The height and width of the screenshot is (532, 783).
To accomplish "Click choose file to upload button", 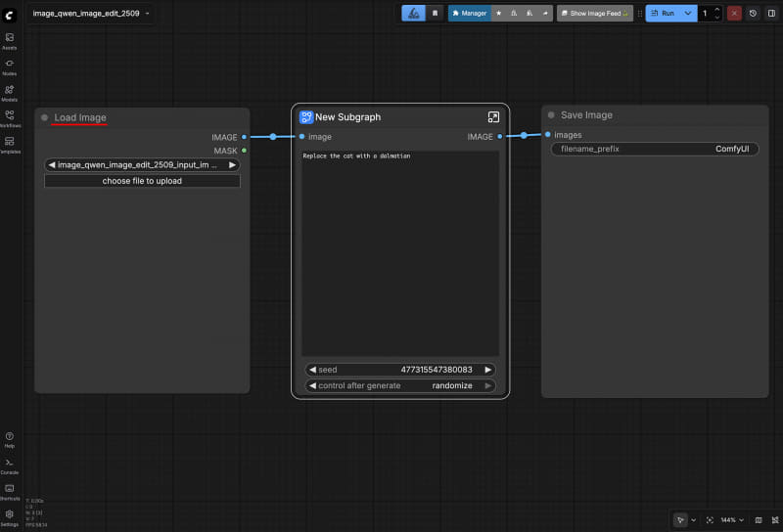I will coord(142,181).
